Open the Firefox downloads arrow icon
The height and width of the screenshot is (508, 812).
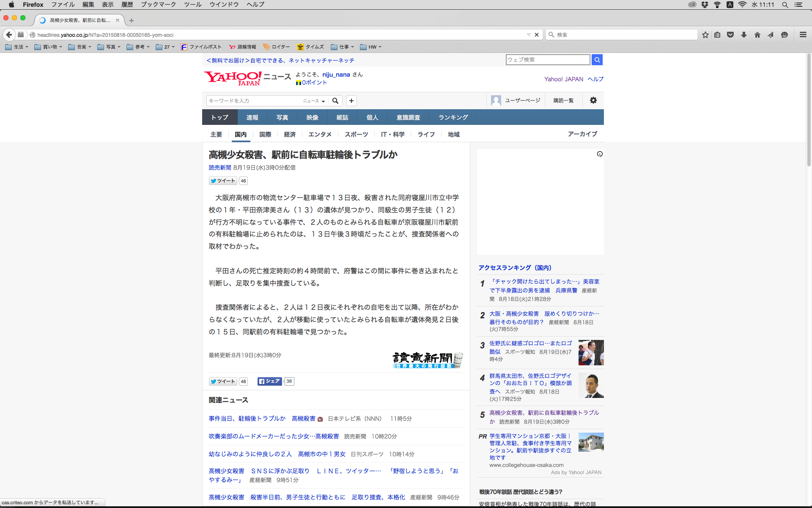743,35
